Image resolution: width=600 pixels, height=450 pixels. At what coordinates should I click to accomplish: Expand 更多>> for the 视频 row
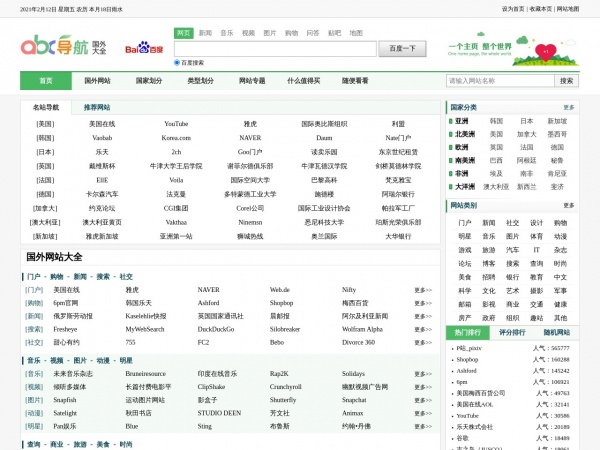pos(423,387)
